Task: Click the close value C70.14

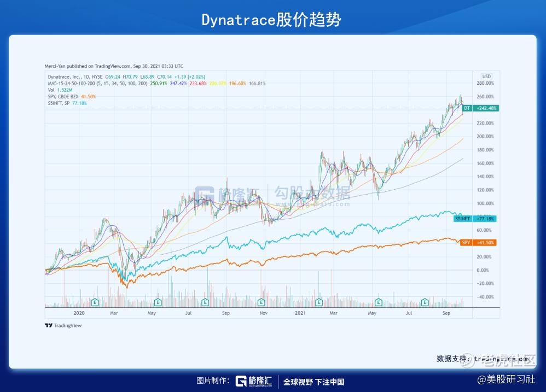Action: coord(164,77)
